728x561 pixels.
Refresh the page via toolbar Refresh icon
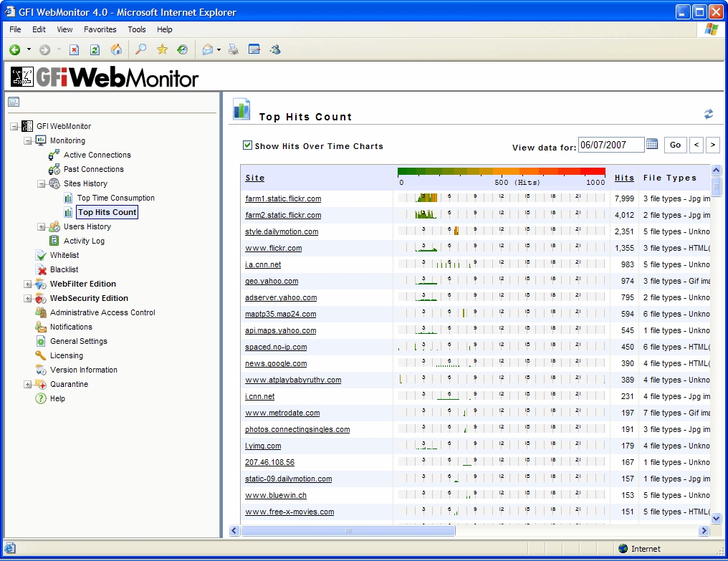coord(95,49)
